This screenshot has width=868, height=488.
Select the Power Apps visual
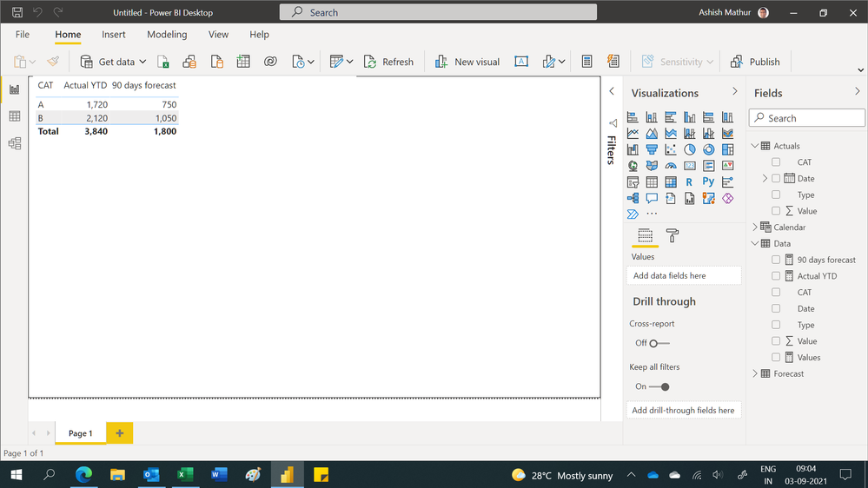tap(727, 198)
